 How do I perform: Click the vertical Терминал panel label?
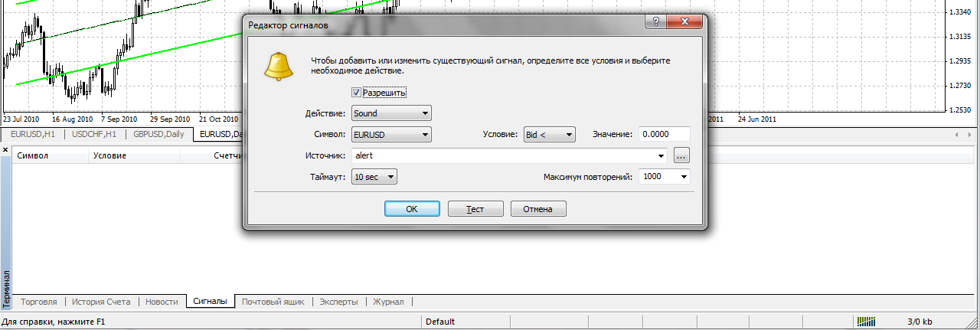point(6,289)
